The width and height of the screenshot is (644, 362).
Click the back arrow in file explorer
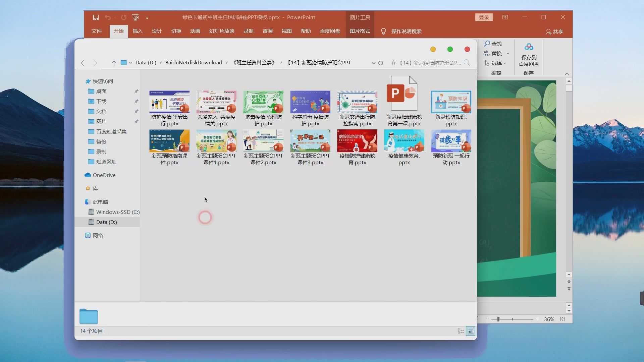pos(83,63)
